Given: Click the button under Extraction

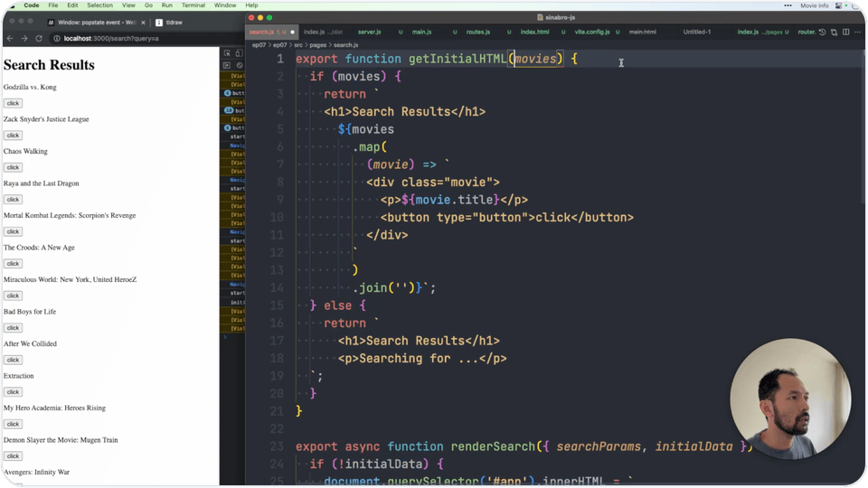Looking at the screenshot, I should click(x=13, y=391).
